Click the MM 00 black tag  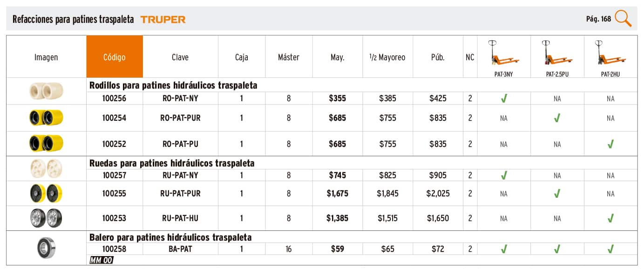101,260
